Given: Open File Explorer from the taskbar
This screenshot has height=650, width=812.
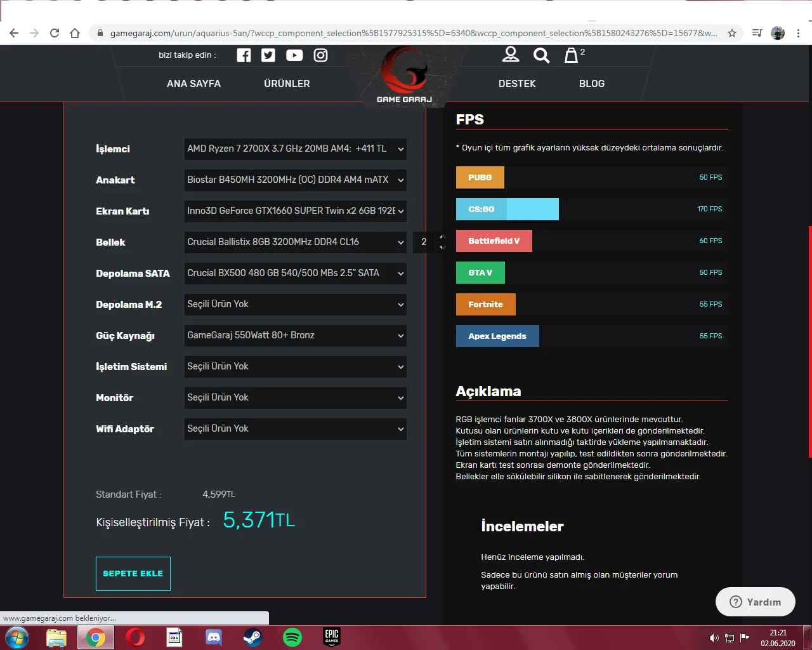Looking at the screenshot, I should point(56,637).
